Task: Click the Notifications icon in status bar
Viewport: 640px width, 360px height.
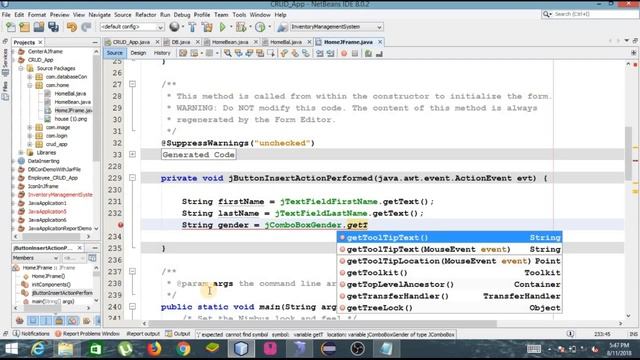Action: (16, 333)
